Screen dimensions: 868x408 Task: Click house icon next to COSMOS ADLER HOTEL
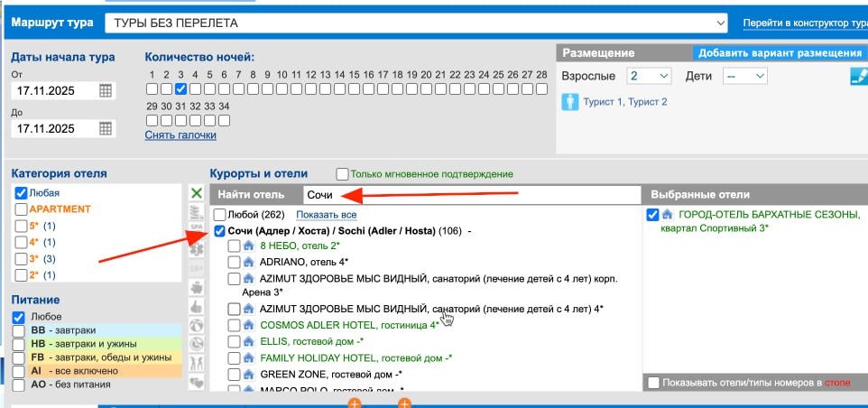pyautogui.click(x=248, y=325)
